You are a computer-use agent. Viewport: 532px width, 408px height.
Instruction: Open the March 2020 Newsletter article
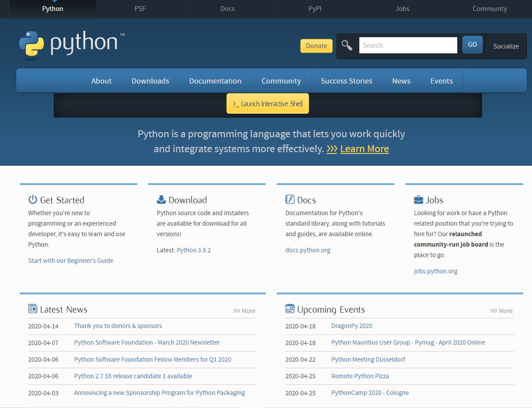pyautogui.click(x=147, y=342)
